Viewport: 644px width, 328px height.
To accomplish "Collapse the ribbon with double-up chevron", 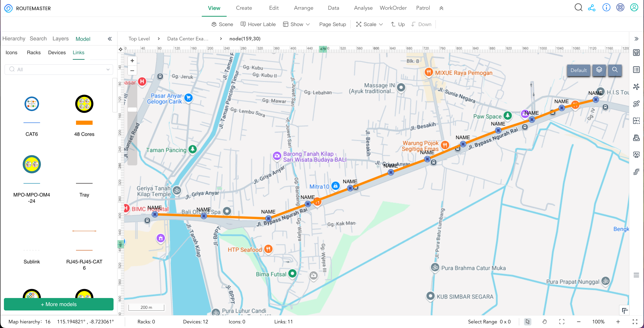I will pos(441,8).
